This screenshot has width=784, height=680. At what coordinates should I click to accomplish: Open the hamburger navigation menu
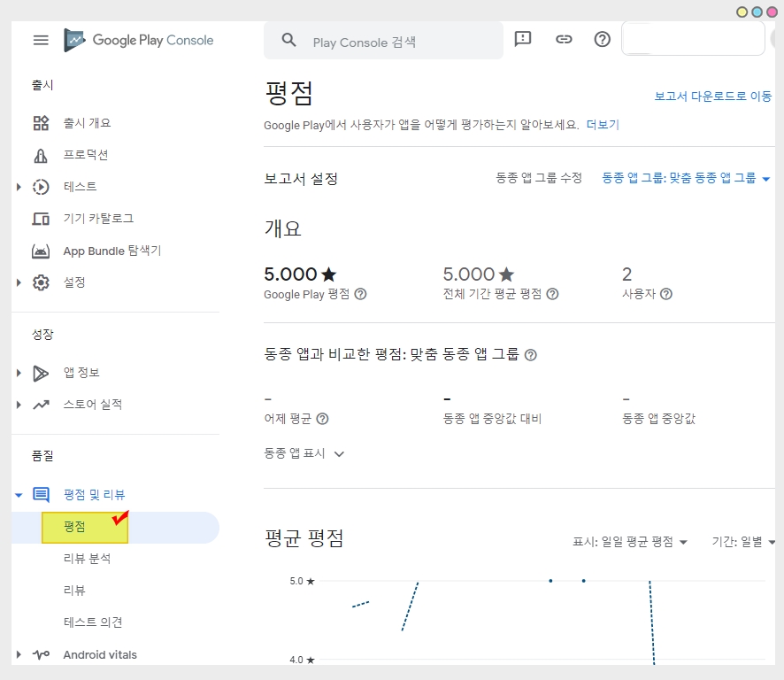tap(41, 40)
